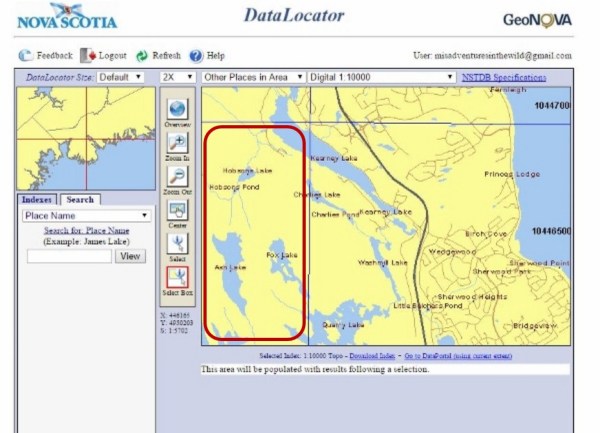This screenshot has width=600, height=433.
Task: Expand the Digital 1:10000 index dropdown
Action: tap(381, 77)
